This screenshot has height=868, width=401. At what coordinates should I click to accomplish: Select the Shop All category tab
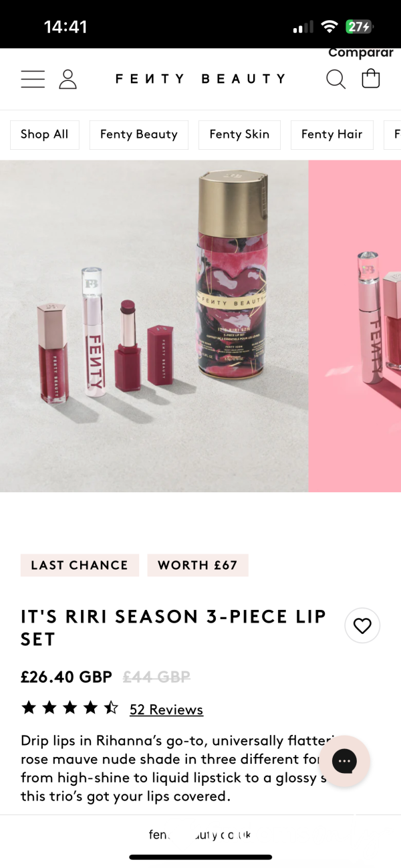[x=44, y=134]
